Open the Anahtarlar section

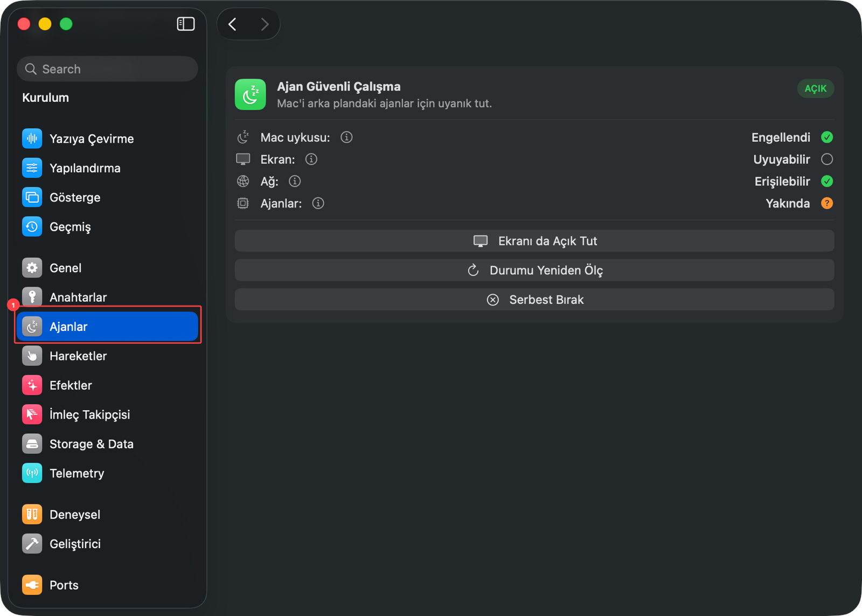[107, 297]
